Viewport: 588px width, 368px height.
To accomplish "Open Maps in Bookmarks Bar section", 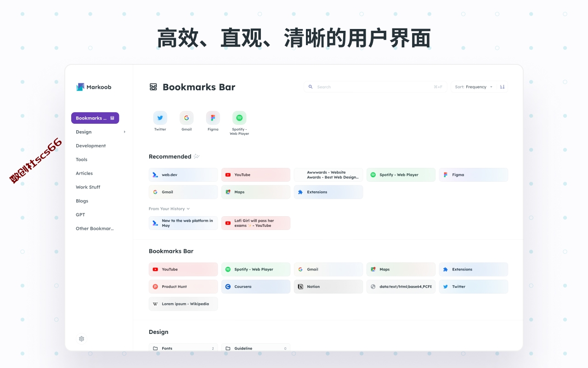I will 401,269.
